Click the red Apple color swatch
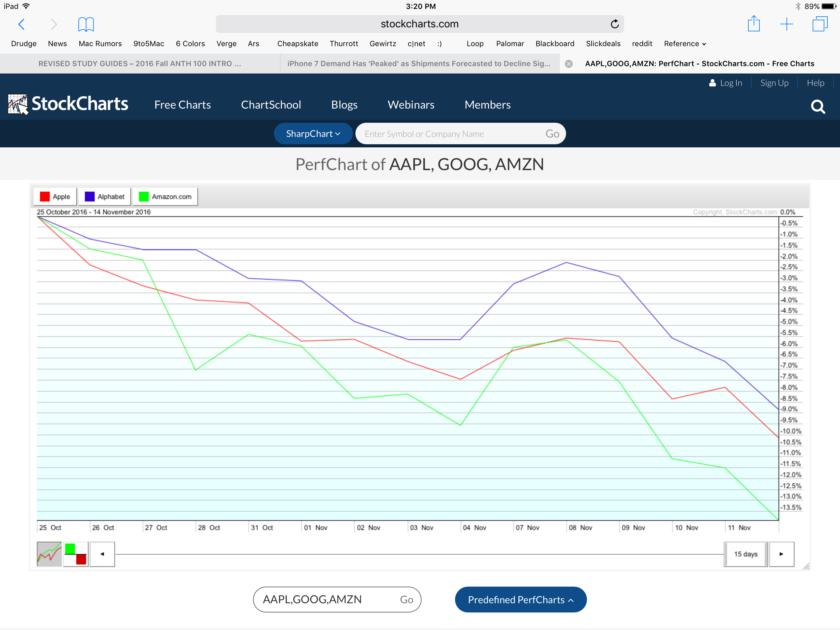The image size is (840, 630). point(45,197)
